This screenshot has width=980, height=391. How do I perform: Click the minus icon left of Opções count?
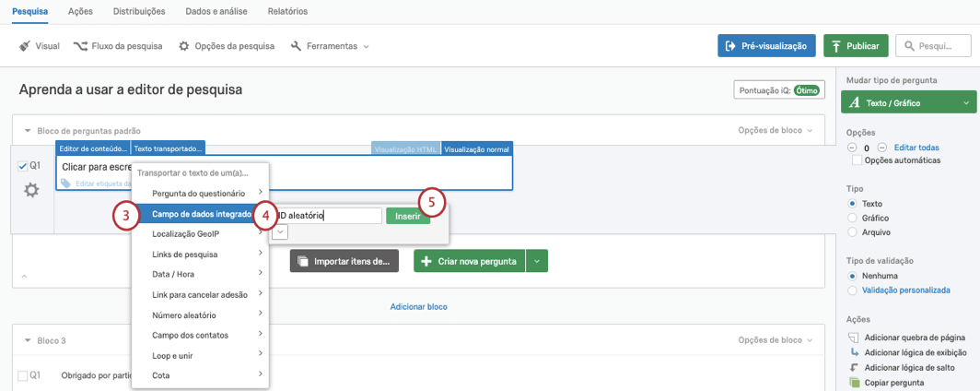pos(851,148)
